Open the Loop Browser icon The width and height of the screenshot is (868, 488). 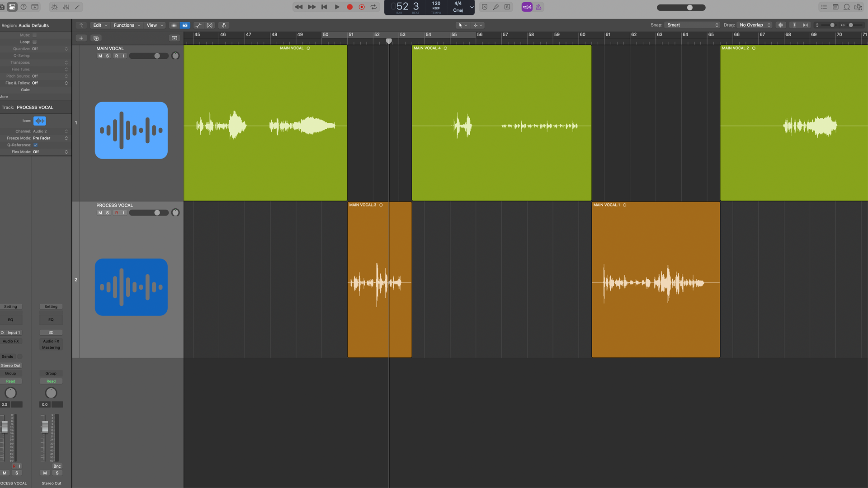[x=847, y=7]
